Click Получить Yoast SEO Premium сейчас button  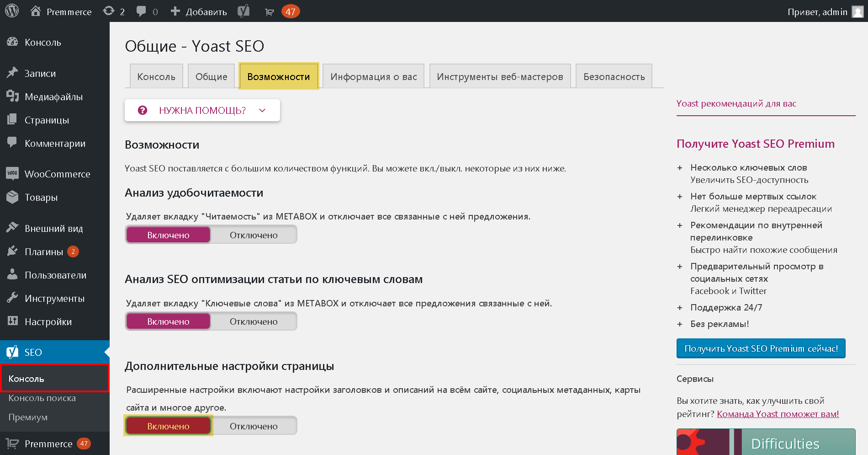coord(761,348)
